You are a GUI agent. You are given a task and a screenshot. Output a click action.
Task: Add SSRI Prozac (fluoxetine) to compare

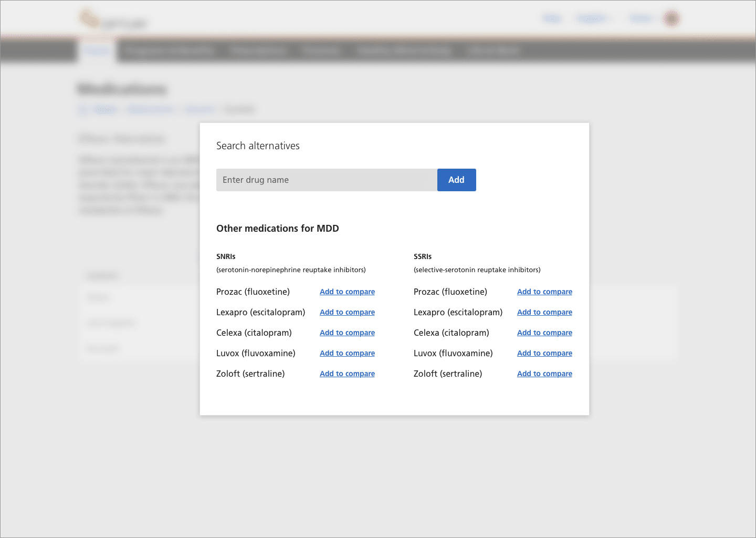tap(544, 292)
